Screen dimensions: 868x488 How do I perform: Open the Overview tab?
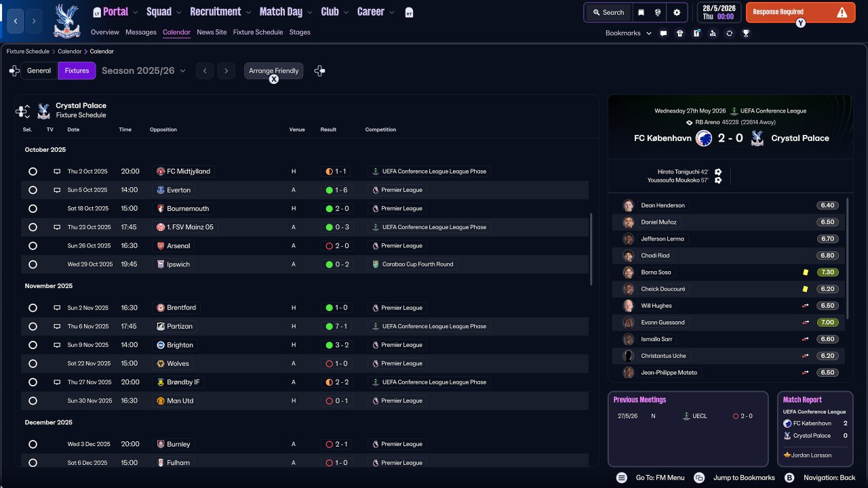pyautogui.click(x=104, y=32)
